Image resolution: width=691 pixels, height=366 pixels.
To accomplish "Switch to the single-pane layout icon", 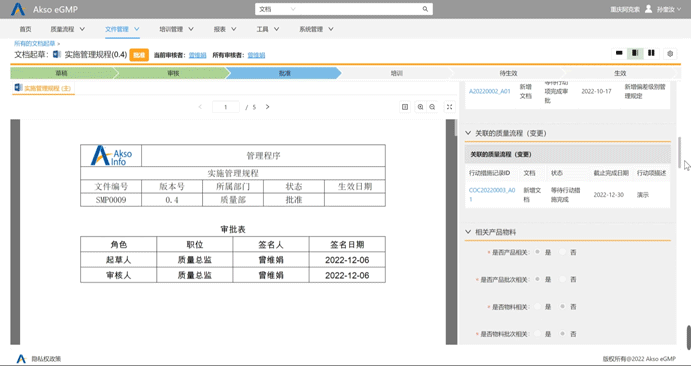I will (x=619, y=53).
